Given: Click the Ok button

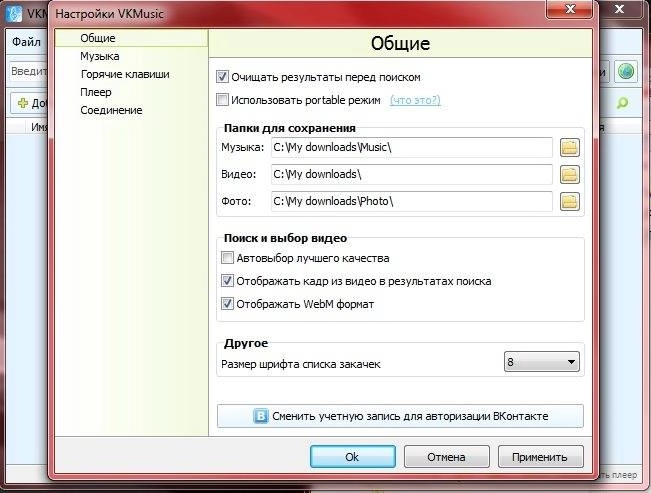Looking at the screenshot, I should (x=352, y=457).
